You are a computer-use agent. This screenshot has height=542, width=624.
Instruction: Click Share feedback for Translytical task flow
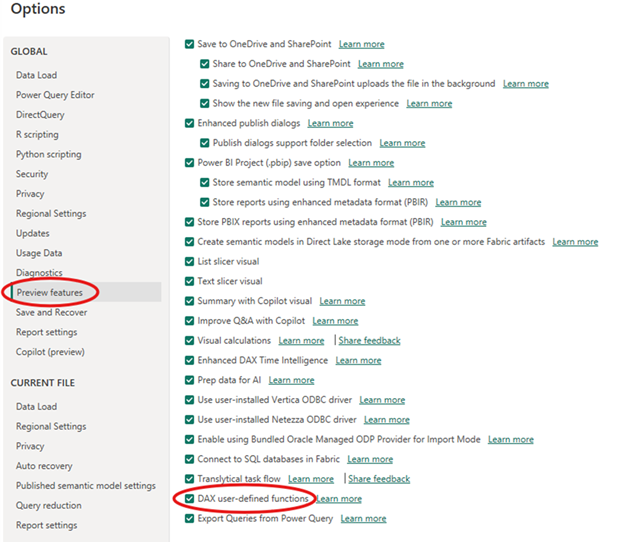(379, 479)
